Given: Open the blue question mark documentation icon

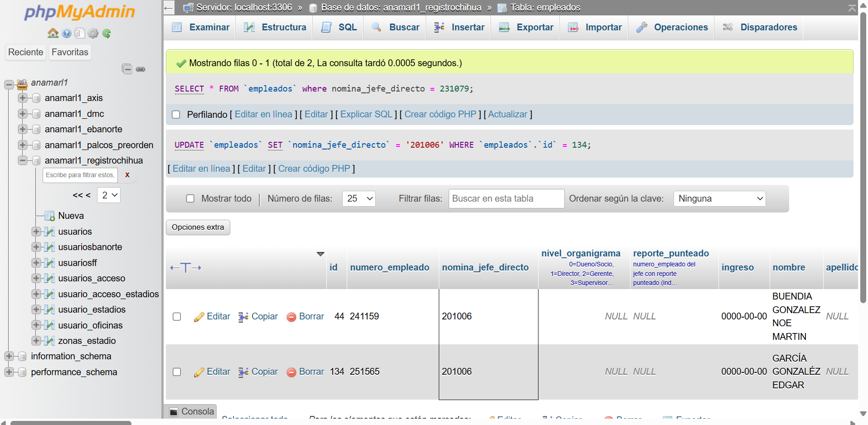Looking at the screenshot, I should [67, 33].
